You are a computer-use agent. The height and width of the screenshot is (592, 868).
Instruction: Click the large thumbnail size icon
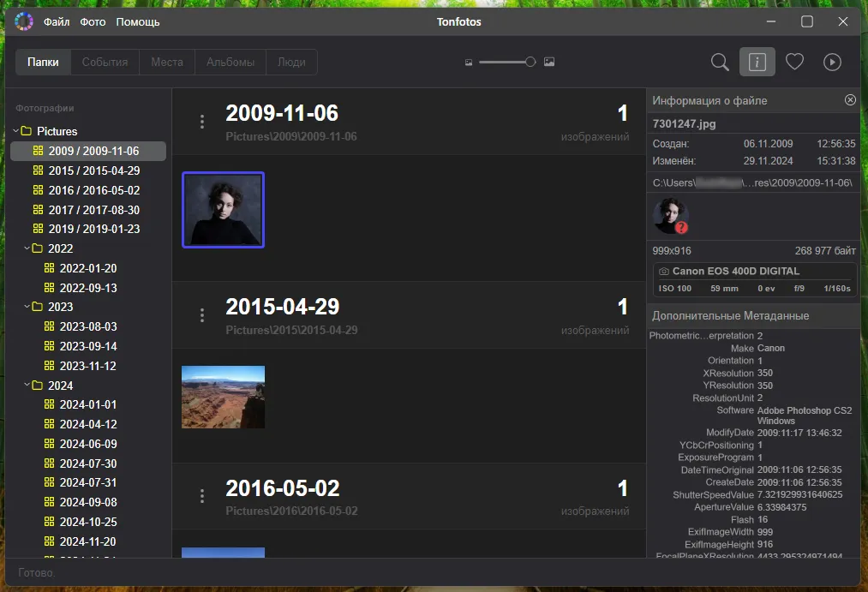[x=549, y=62]
